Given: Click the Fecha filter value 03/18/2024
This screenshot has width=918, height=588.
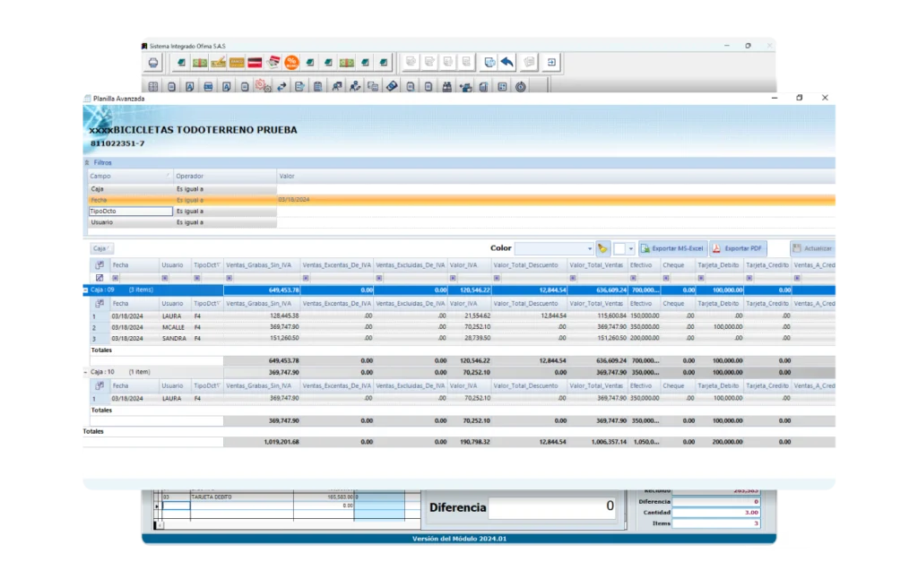Looking at the screenshot, I should 294,200.
